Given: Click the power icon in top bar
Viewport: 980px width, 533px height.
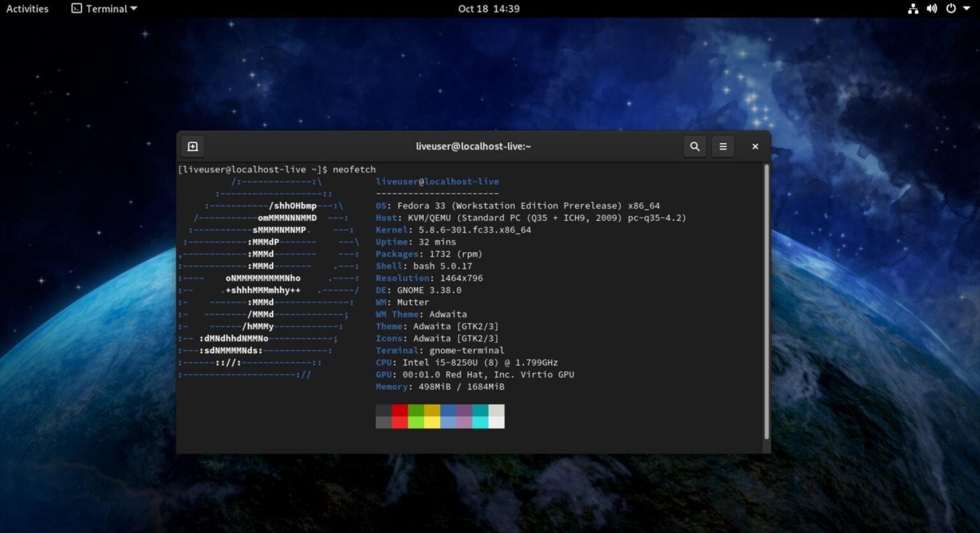Looking at the screenshot, I should [x=951, y=9].
